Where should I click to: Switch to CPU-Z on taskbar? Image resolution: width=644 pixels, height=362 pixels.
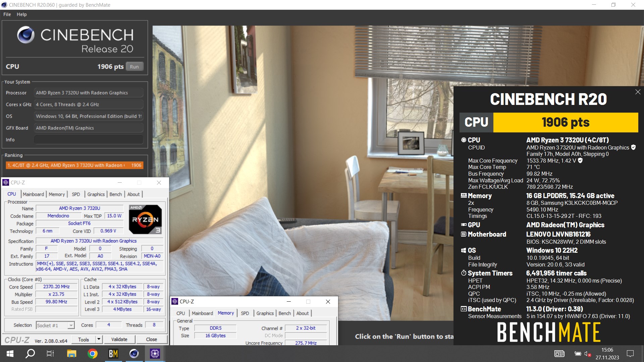click(155, 353)
